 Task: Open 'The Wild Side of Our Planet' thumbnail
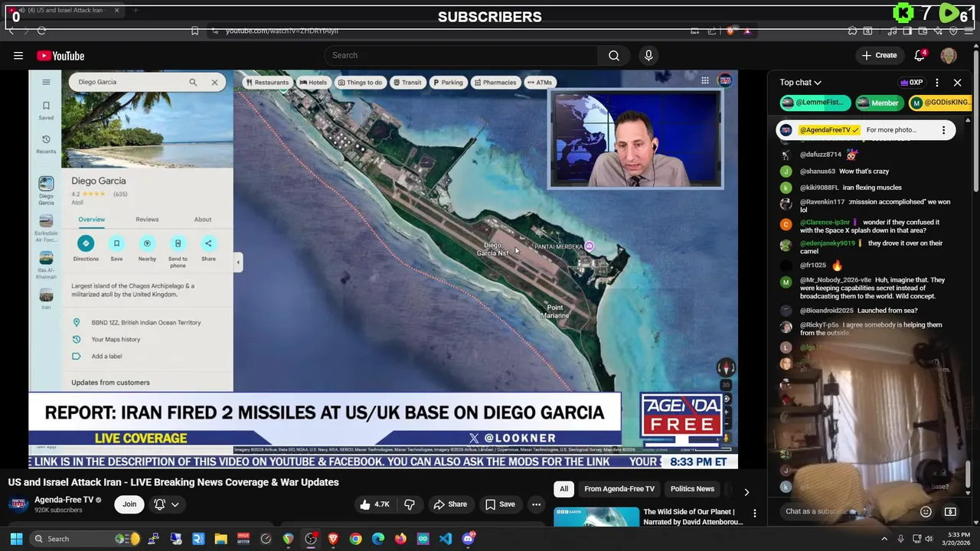point(596,517)
